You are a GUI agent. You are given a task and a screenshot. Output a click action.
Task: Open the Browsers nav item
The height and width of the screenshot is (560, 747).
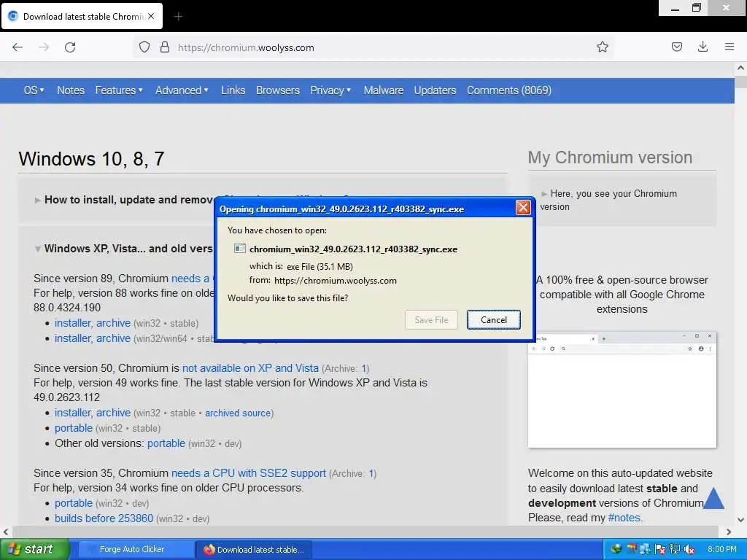[278, 90]
